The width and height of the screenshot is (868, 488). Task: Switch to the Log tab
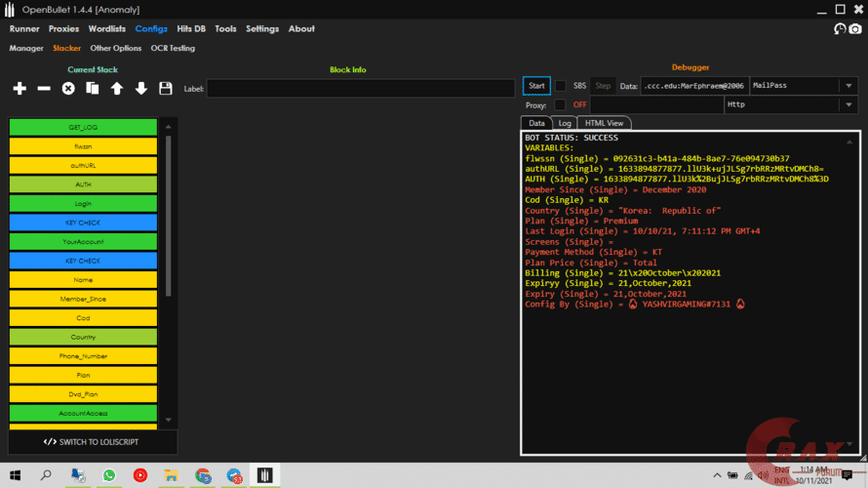(x=565, y=123)
